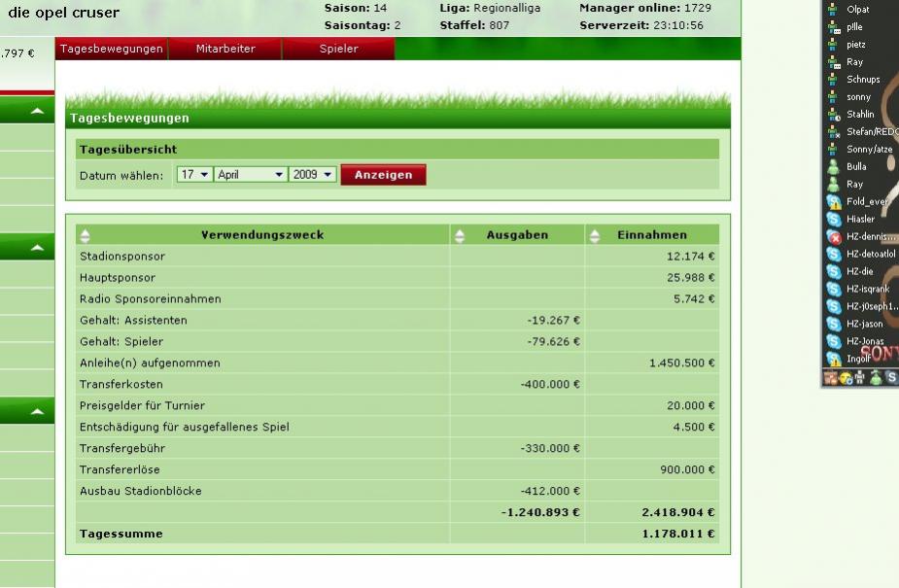Click the warning Skype icon beside Fold_ever
The image size is (899, 588).
pos(833,202)
